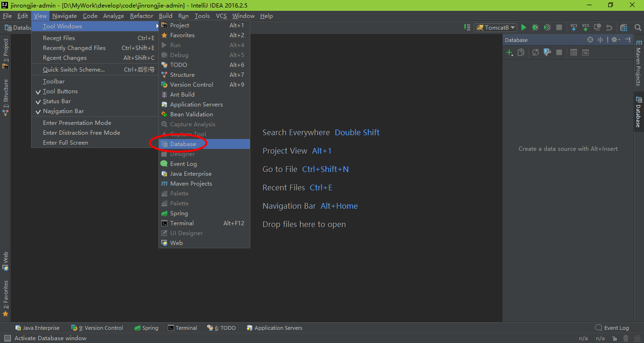The height and width of the screenshot is (343, 644).
Task: Toggle the Status Bar view option
Action: (57, 101)
